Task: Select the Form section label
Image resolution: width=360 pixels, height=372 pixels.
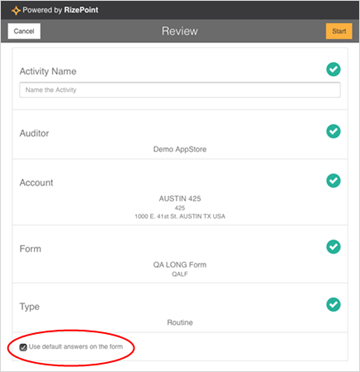Action: pos(30,249)
